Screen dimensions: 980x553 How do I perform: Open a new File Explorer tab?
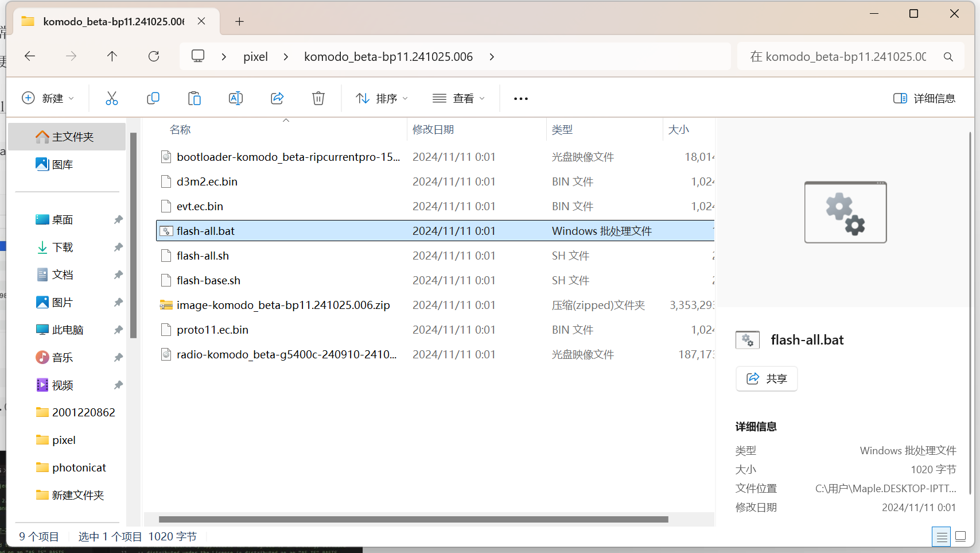pyautogui.click(x=239, y=21)
